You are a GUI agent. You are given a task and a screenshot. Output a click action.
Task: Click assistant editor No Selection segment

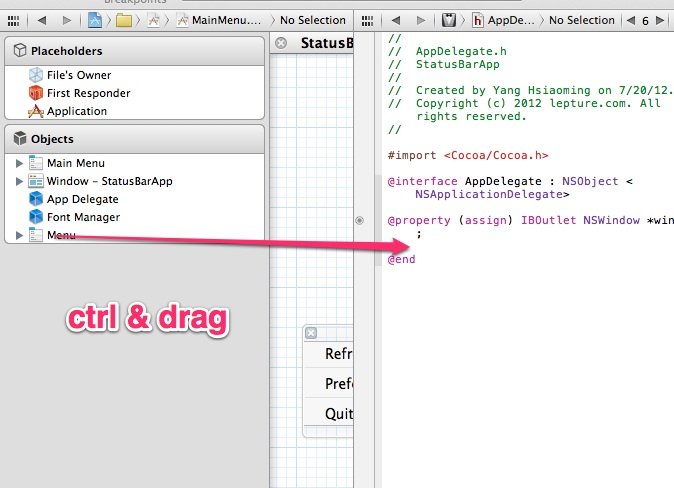(582, 20)
